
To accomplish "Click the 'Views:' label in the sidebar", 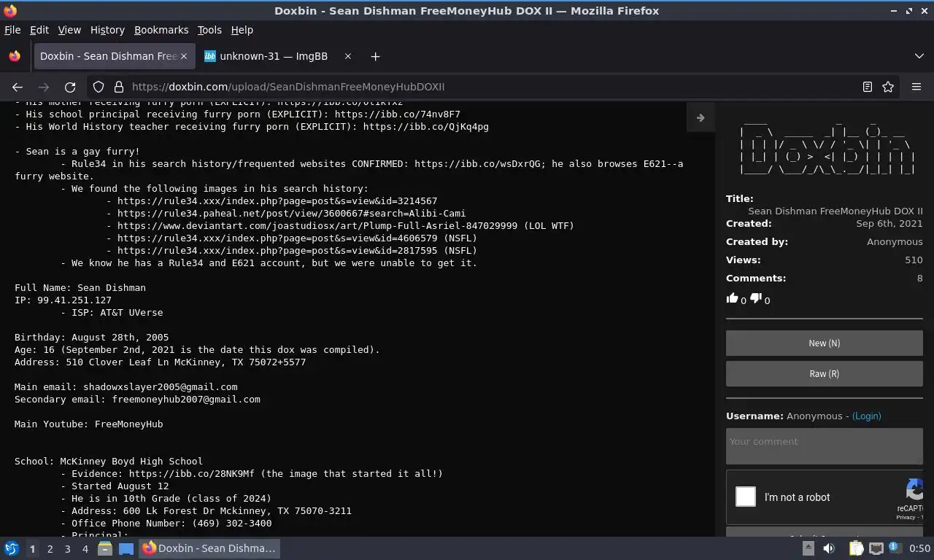I will click(744, 260).
